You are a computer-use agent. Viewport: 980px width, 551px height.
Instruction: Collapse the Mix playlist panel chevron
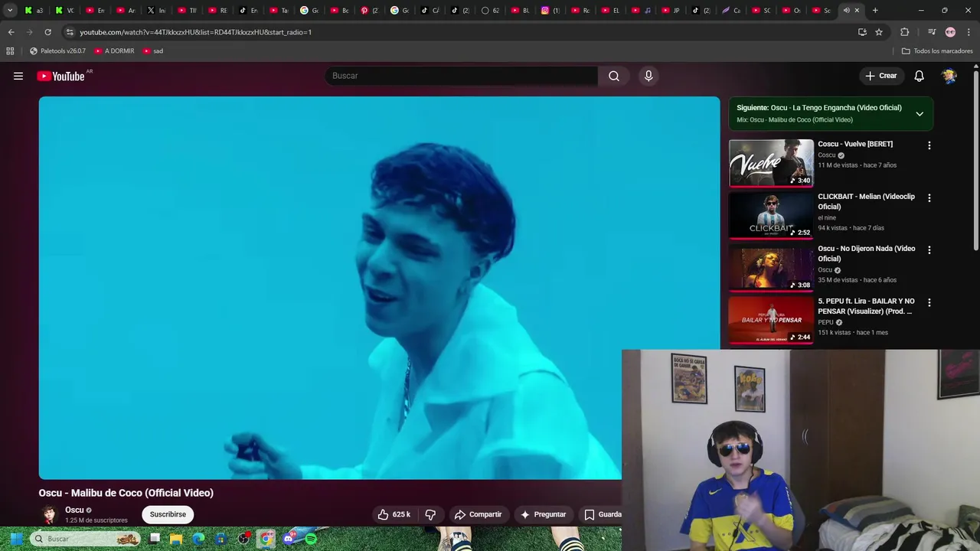[x=920, y=114]
